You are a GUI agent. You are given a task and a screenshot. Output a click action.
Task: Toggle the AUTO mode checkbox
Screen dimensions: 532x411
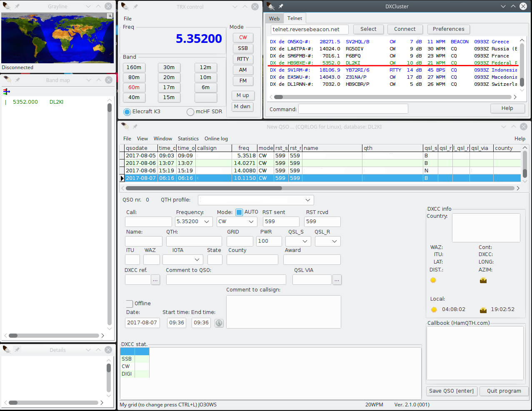pyautogui.click(x=239, y=212)
